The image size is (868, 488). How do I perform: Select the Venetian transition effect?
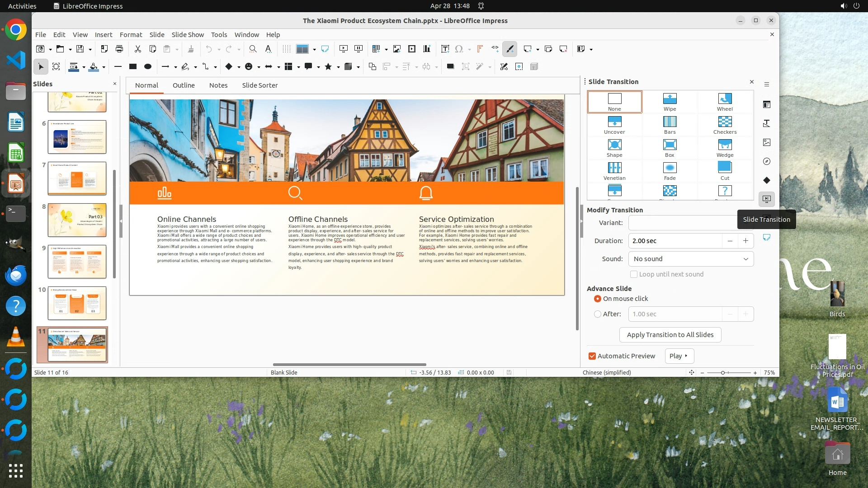[614, 170]
